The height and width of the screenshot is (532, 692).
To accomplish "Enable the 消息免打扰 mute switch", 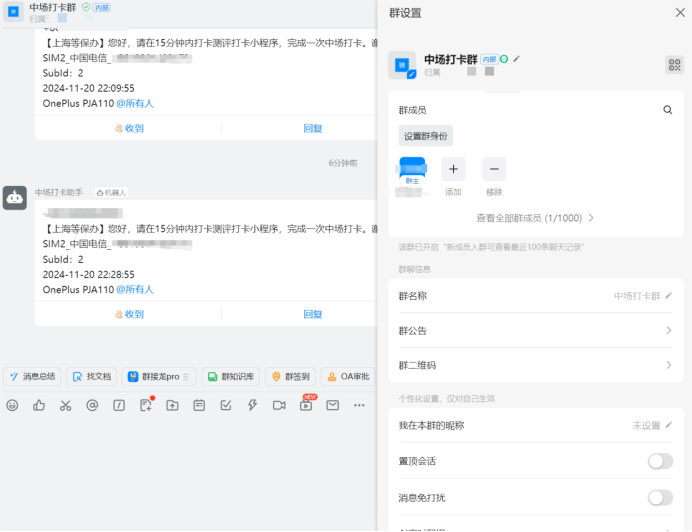I will [660, 497].
